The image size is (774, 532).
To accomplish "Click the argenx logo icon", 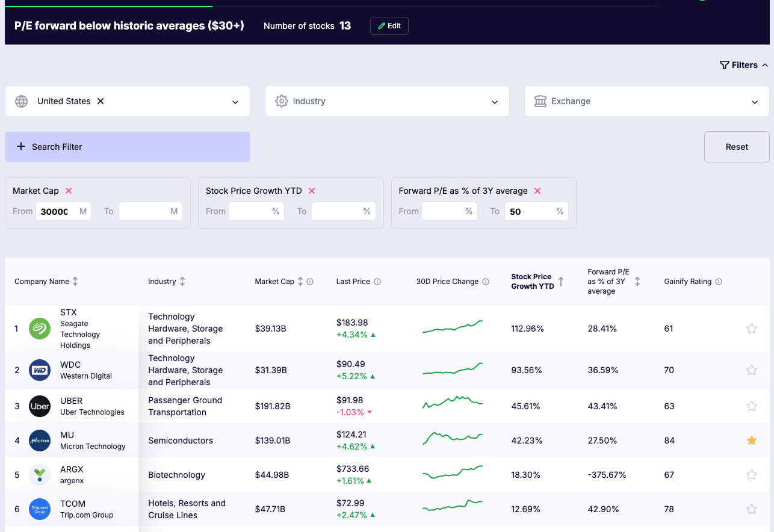I will (x=40, y=475).
